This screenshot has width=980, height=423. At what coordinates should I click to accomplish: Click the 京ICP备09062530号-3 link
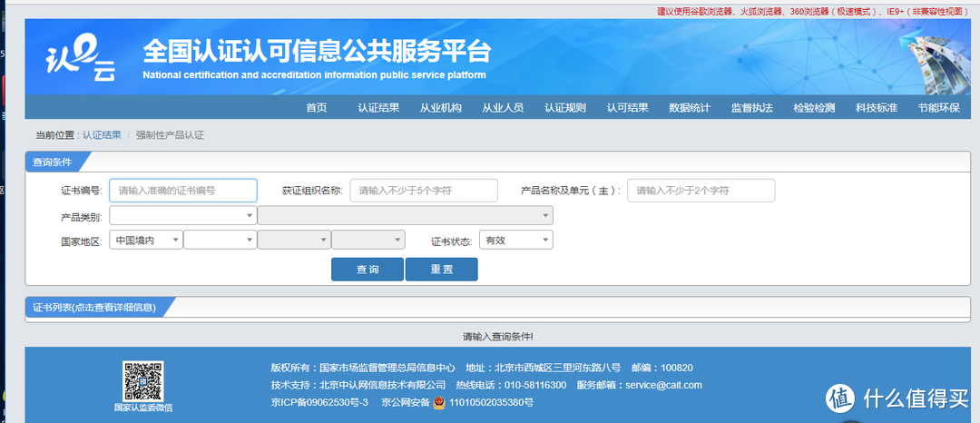tap(318, 402)
